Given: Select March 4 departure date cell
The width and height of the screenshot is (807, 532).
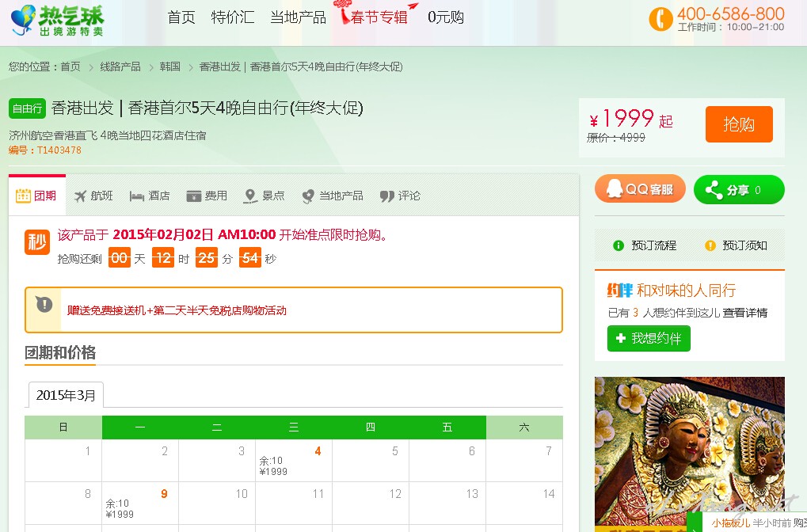Looking at the screenshot, I should coord(293,460).
